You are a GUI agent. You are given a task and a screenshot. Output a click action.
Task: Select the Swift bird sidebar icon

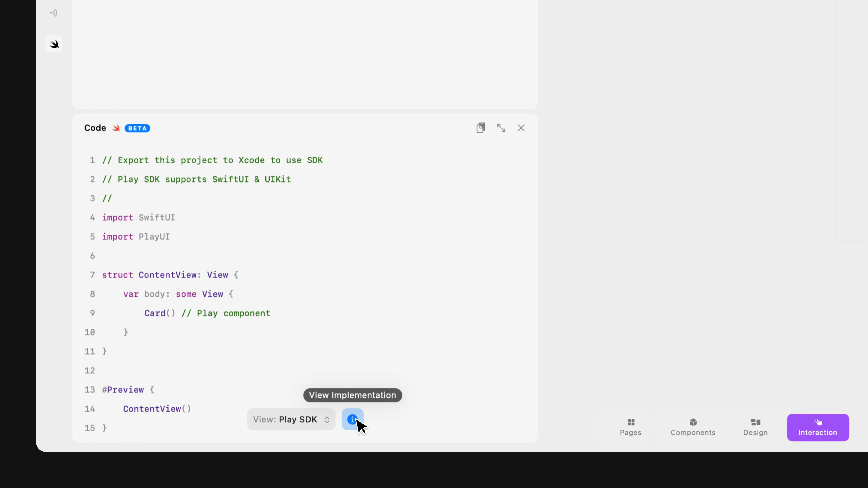pos(54,44)
